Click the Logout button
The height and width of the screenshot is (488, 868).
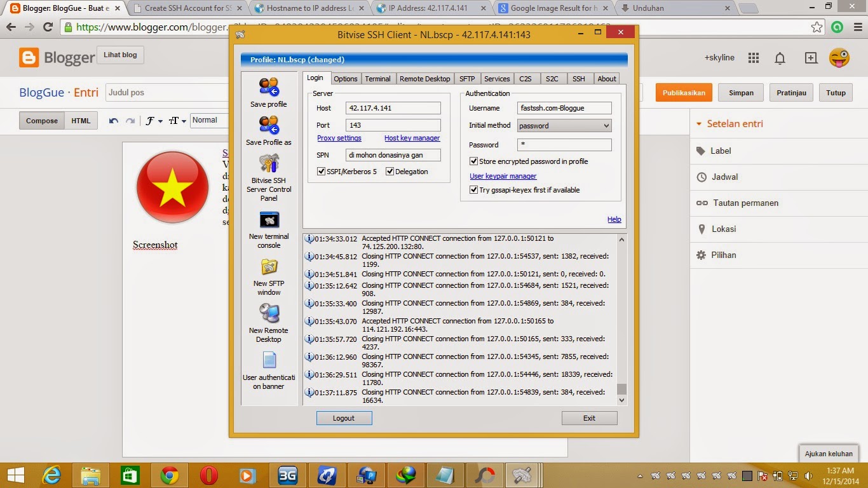coord(344,418)
